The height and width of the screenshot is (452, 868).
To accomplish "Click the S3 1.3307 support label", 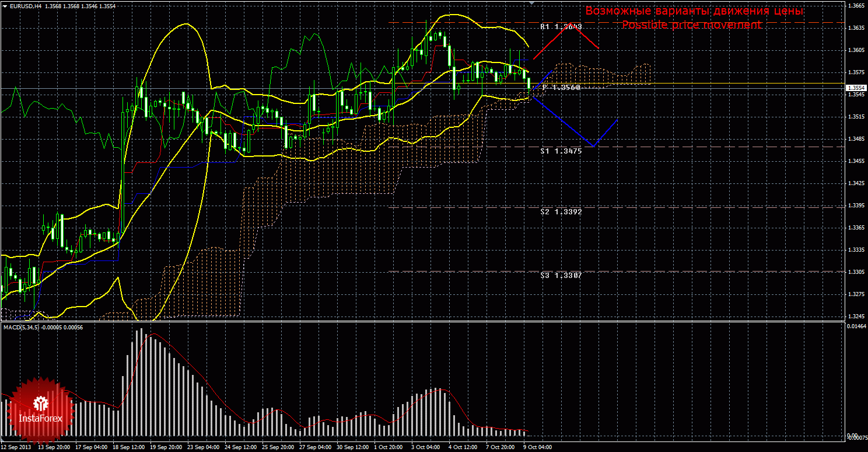I will pyautogui.click(x=561, y=275).
